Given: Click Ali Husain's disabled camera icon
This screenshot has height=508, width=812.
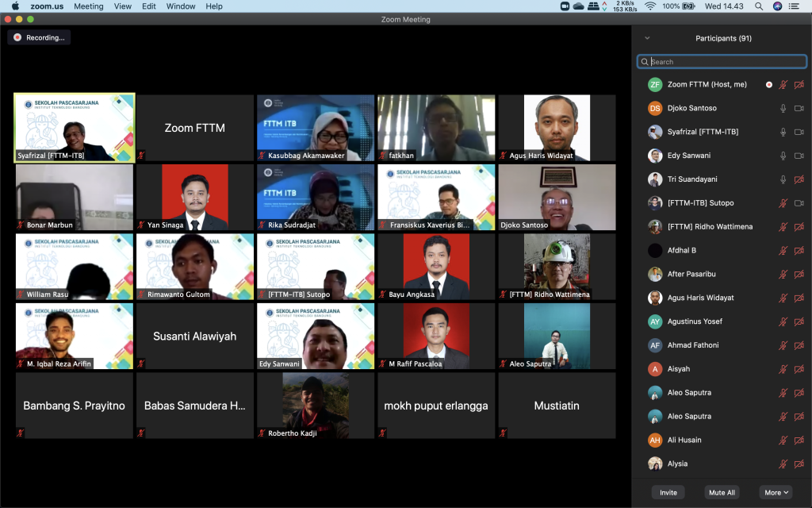Looking at the screenshot, I should click(799, 440).
